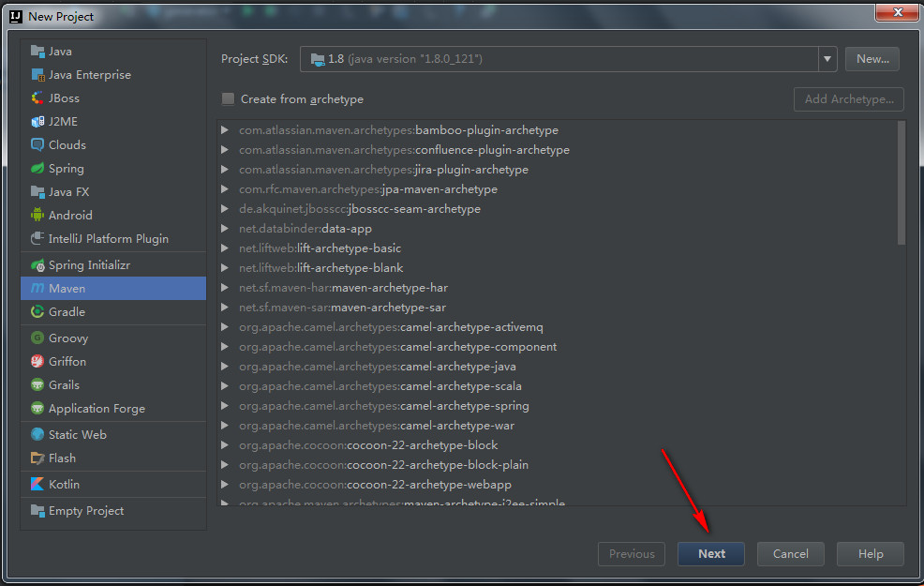
Task: Select Gradle label in project types
Action: [x=67, y=312]
